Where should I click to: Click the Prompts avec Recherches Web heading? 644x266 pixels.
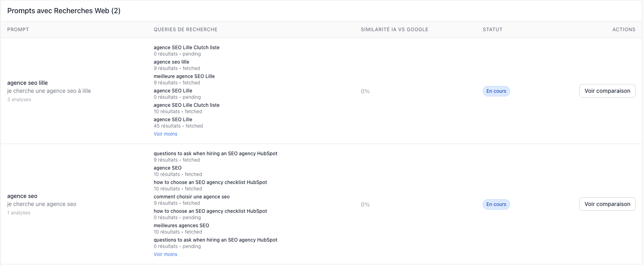pos(64,11)
